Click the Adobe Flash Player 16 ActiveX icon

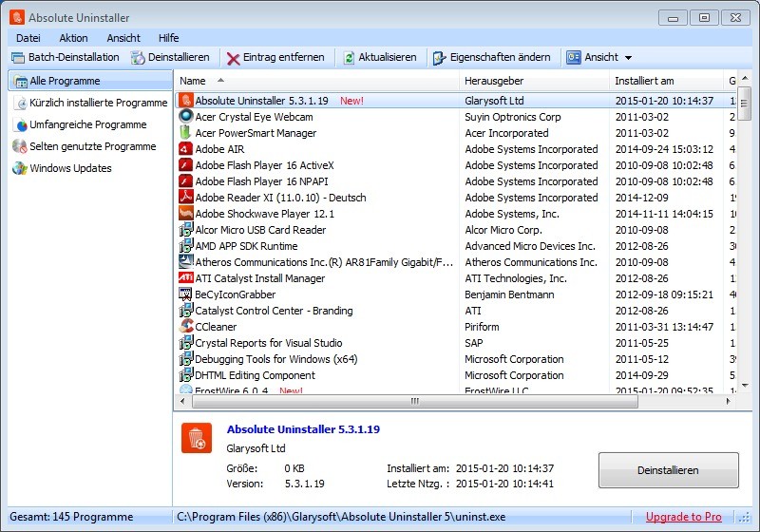point(185,164)
